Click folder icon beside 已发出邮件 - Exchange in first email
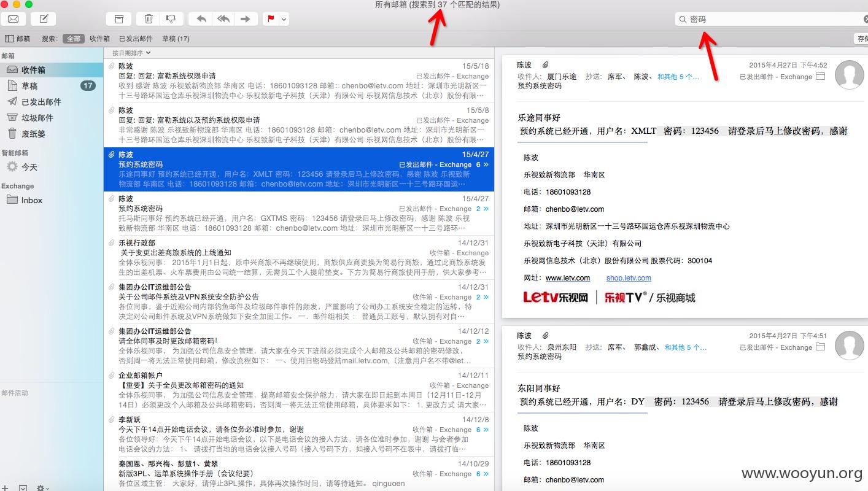 pos(820,77)
